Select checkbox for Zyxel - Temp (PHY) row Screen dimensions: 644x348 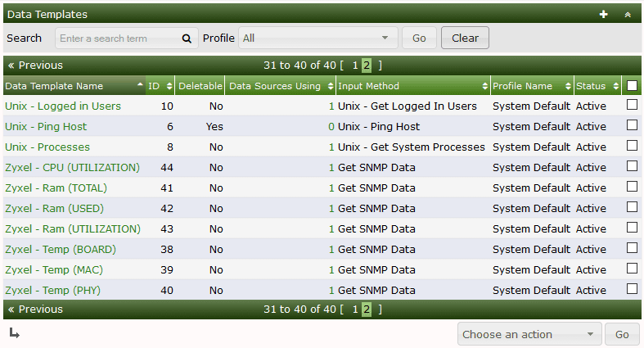pyautogui.click(x=632, y=289)
